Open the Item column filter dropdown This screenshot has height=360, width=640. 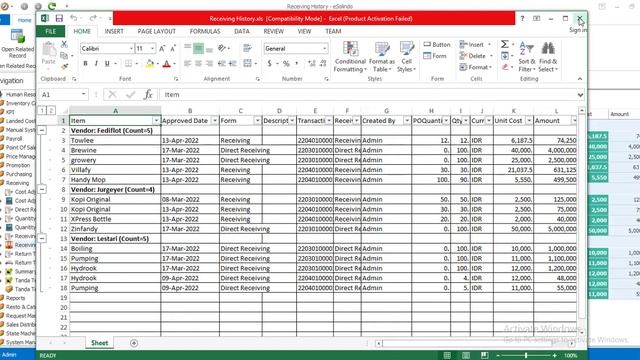tap(156, 121)
